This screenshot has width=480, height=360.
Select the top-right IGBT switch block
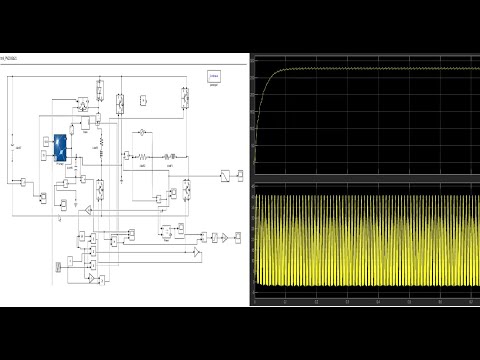185,98
